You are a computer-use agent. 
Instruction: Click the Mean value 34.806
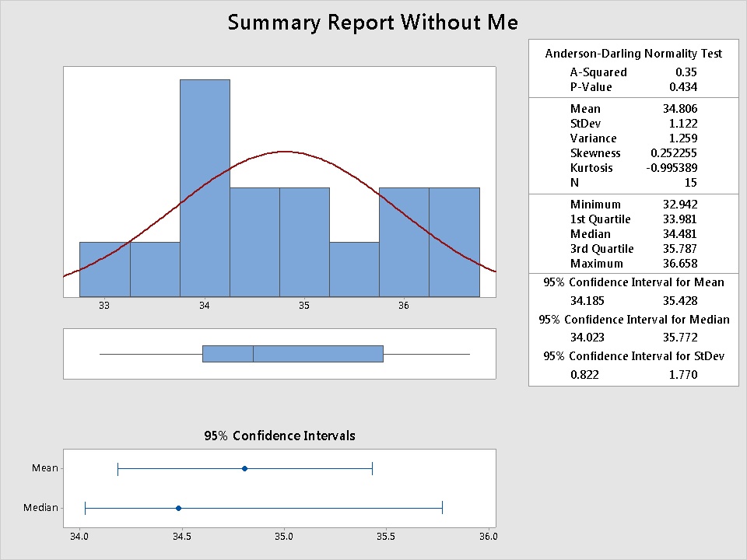(680, 109)
